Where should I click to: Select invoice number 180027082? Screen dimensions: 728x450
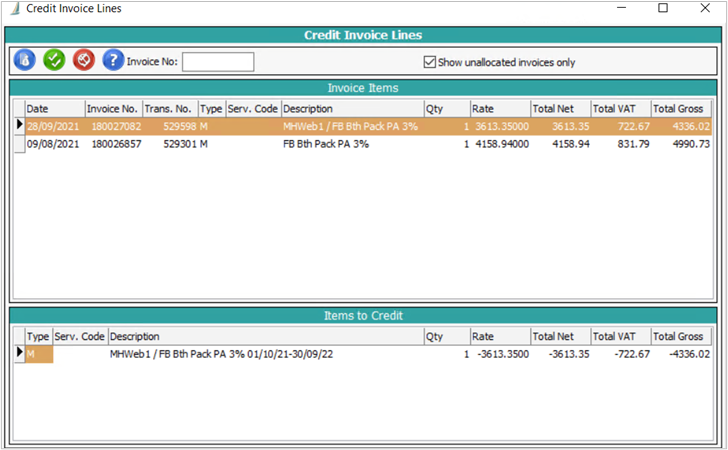click(116, 126)
